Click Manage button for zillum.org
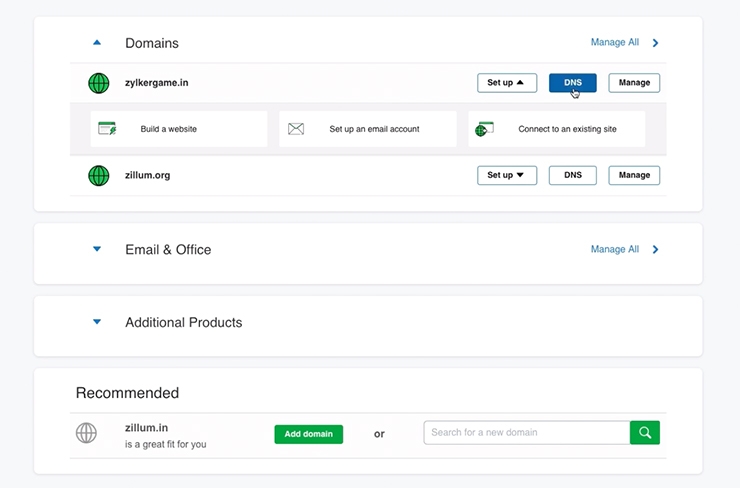740x488 pixels. click(x=634, y=176)
